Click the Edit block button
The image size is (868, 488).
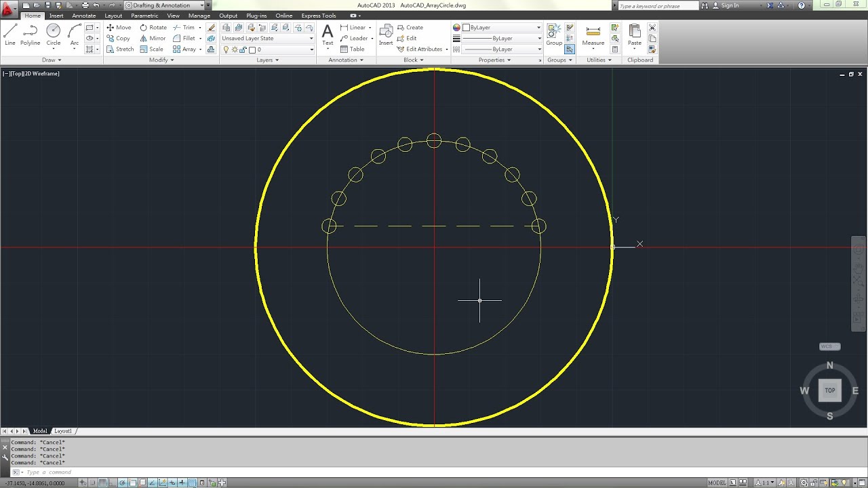coord(407,39)
